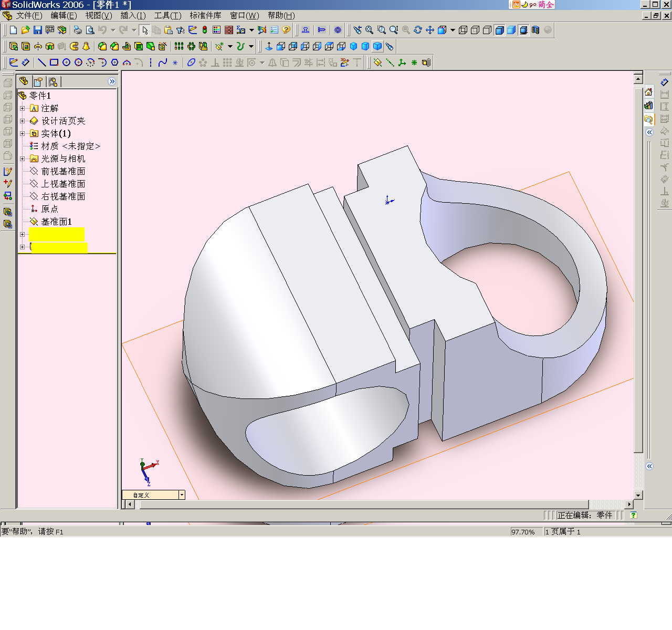Select the Point sketch tool
This screenshot has width=672, height=630.
pyautogui.click(x=175, y=62)
